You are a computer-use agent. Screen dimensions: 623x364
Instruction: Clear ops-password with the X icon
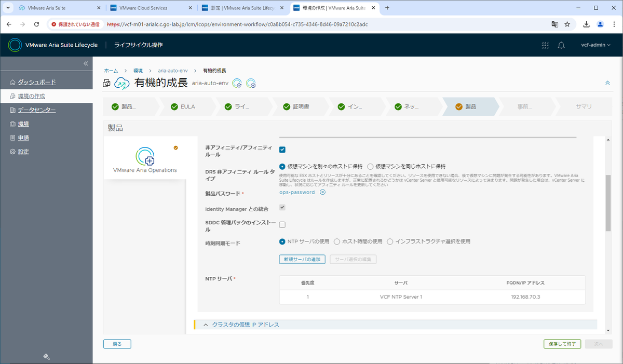tap(322, 192)
